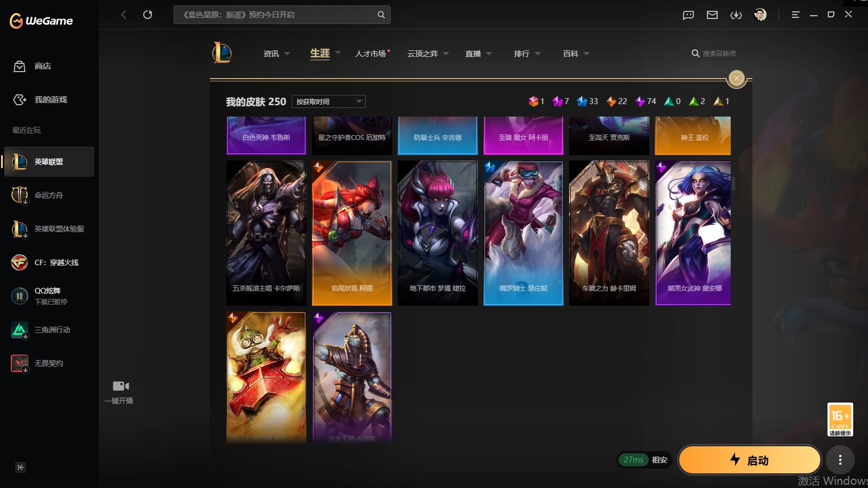Open the 法老王朝 内瑟斯 skin card
Screen dimensions: 868x488
click(x=352, y=378)
